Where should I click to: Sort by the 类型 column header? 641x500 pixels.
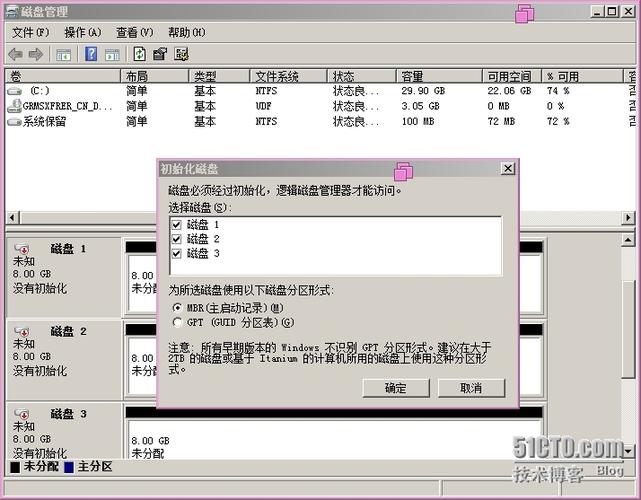click(219, 76)
